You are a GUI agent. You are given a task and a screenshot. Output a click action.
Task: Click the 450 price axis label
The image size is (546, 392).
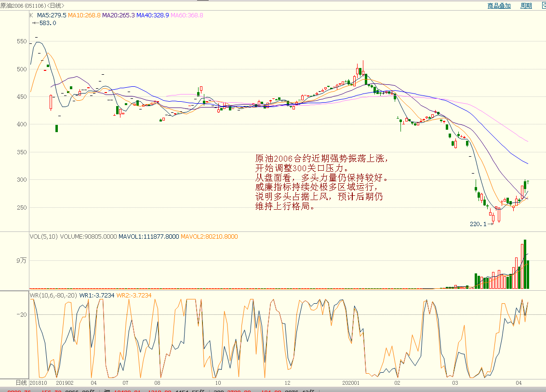coord(22,97)
